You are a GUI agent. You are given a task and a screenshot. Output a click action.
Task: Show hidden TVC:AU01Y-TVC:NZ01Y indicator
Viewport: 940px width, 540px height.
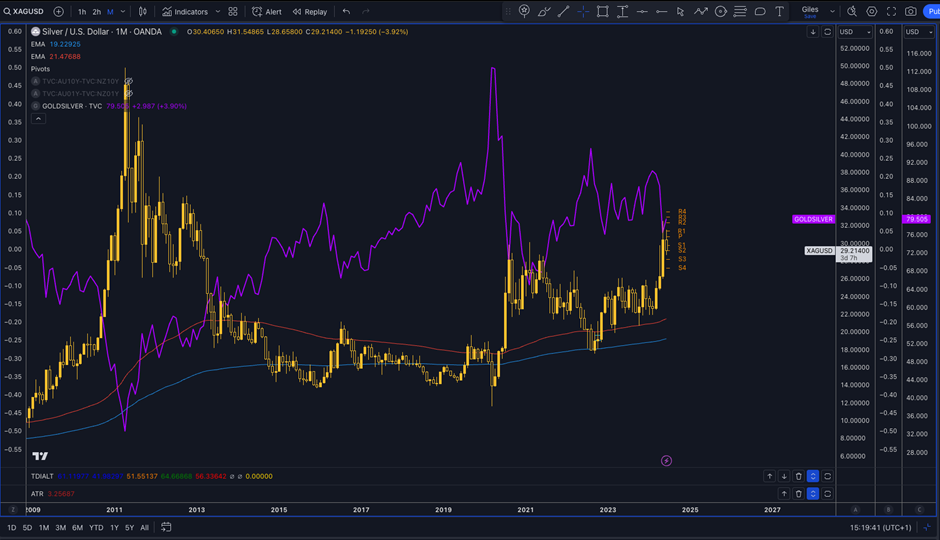click(x=128, y=93)
